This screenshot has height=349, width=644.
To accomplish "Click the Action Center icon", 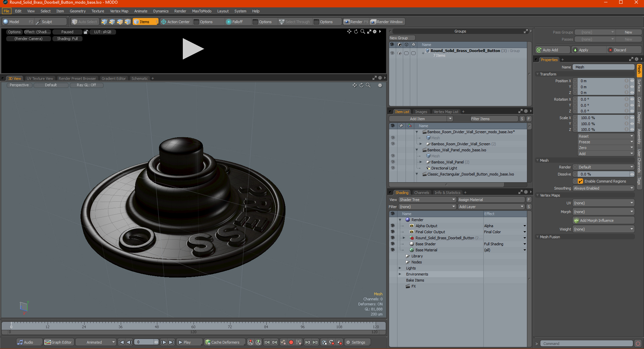I will 164,22.
